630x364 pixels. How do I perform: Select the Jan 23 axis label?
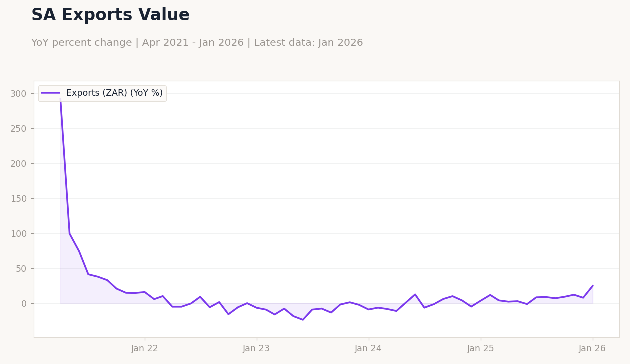(256, 348)
